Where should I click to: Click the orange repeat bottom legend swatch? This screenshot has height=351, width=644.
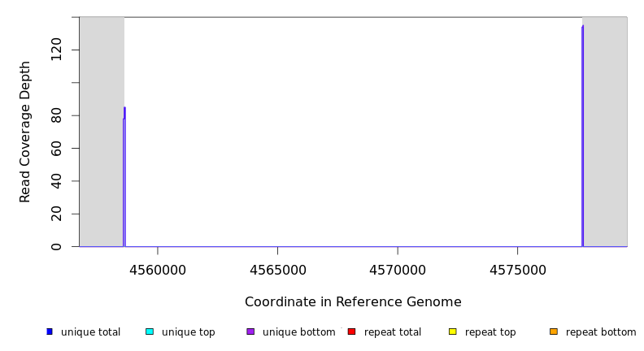tap(554, 331)
